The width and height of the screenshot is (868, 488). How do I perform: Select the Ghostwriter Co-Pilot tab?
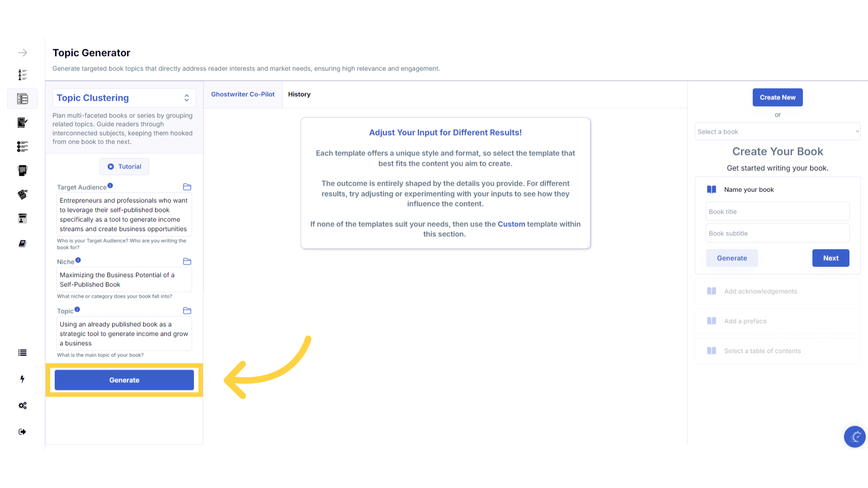[x=243, y=94]
